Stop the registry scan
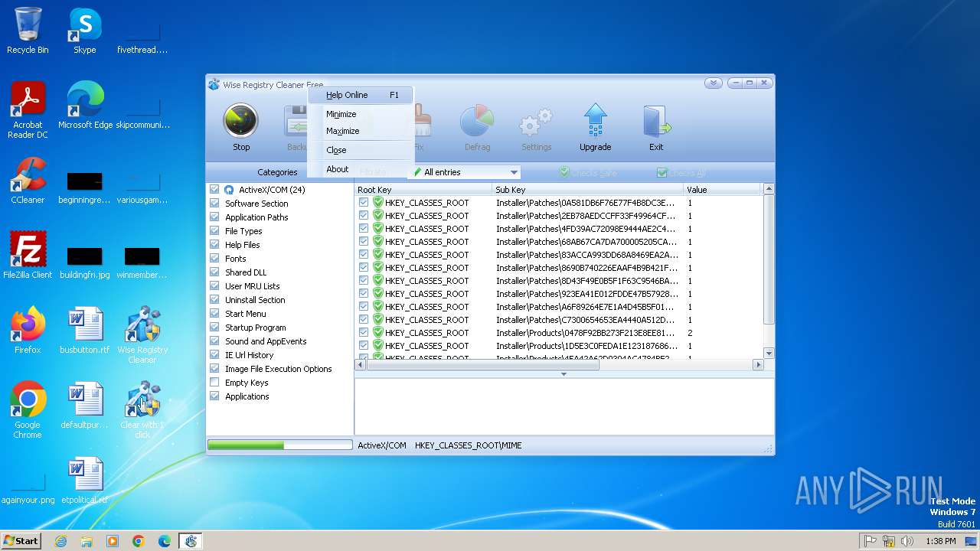 pyautogui.click(x=240, y=127)
